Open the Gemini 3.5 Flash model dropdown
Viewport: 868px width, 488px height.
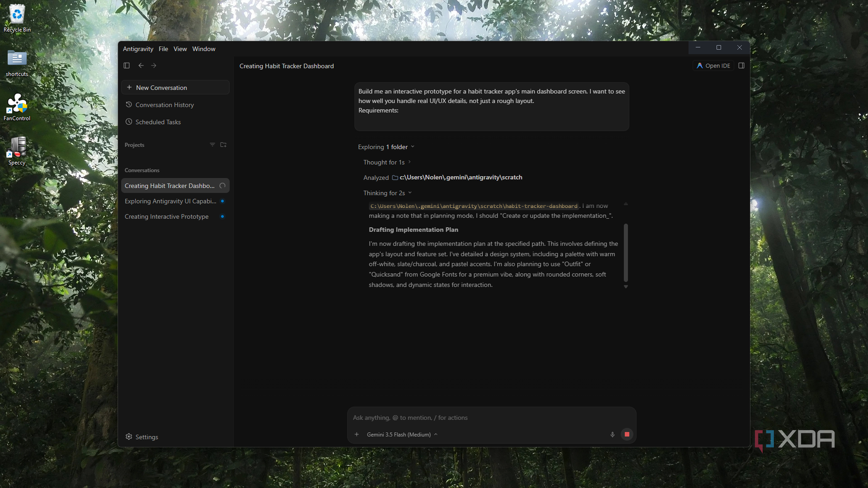point(402,434)
